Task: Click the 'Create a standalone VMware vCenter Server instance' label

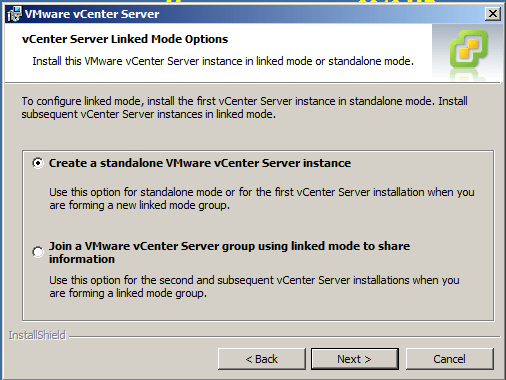Action: pos(200,163)
